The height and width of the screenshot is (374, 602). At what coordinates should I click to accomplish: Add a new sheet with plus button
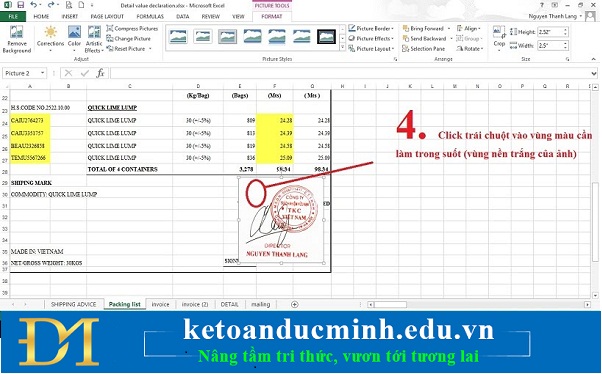point(294,304)
